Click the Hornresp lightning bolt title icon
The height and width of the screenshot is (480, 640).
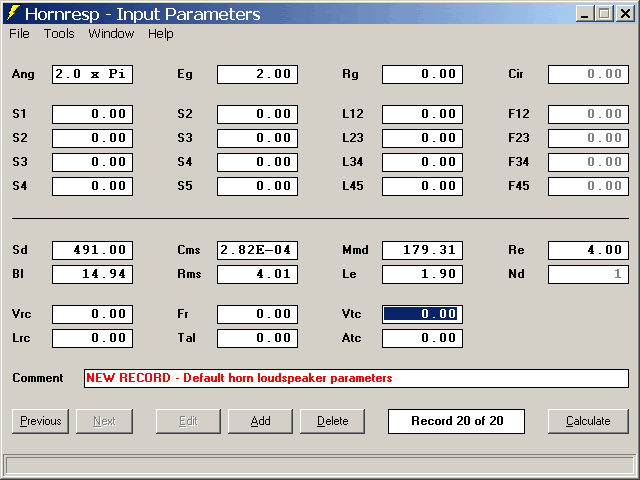click(x=12, y=14)
